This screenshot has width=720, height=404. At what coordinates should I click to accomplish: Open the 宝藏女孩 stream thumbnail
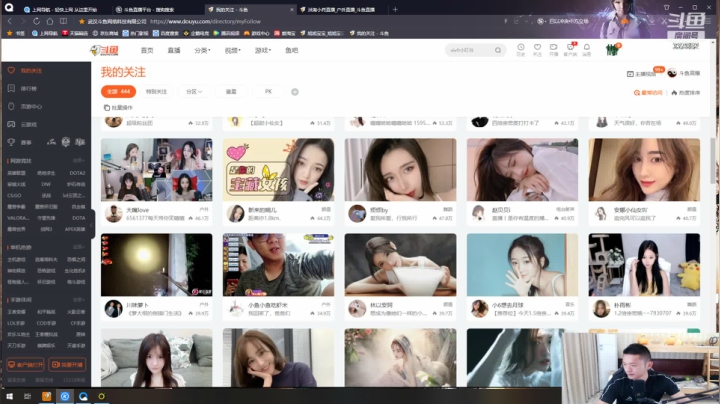(278, 170)
